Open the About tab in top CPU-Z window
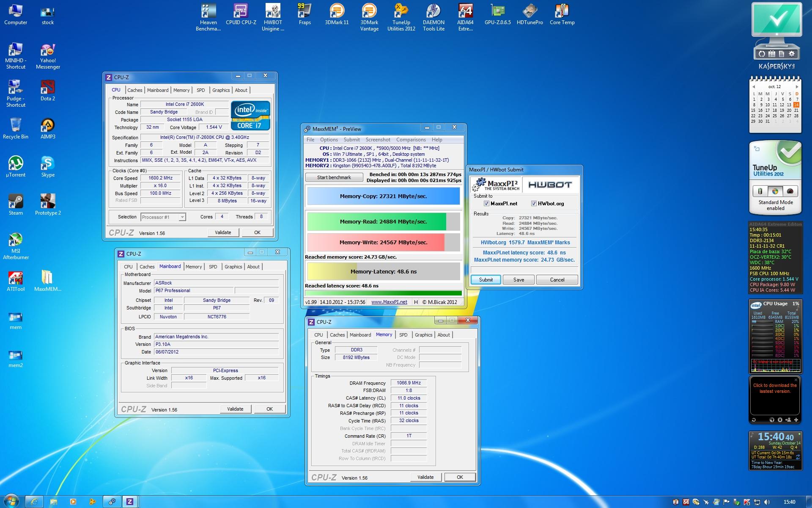This screenshot has width=812, height=508. coord(241,90)
